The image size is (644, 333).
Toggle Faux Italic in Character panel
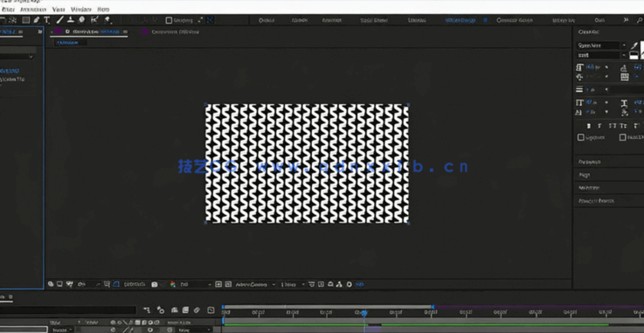(600, 126)
